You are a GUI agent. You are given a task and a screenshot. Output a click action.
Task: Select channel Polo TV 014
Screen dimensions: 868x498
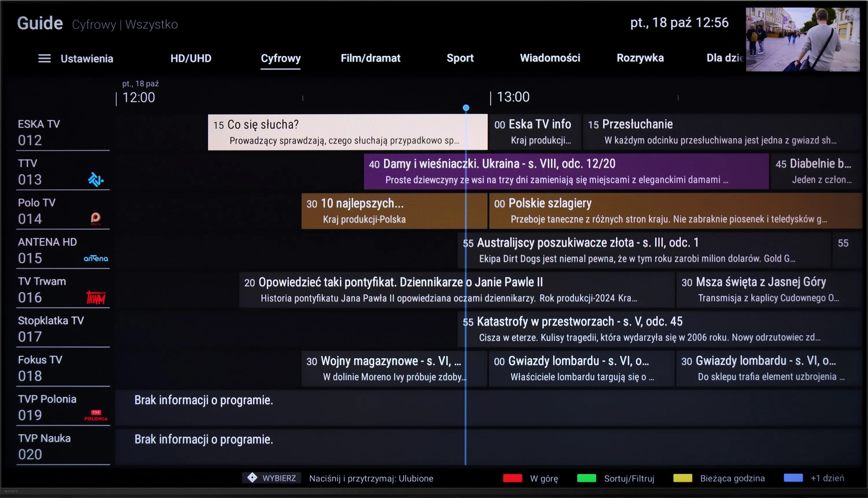(x=63, y=211)
